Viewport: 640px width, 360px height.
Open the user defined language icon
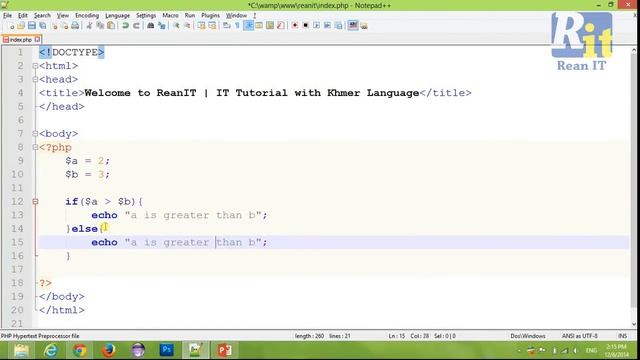click(259, 26)
